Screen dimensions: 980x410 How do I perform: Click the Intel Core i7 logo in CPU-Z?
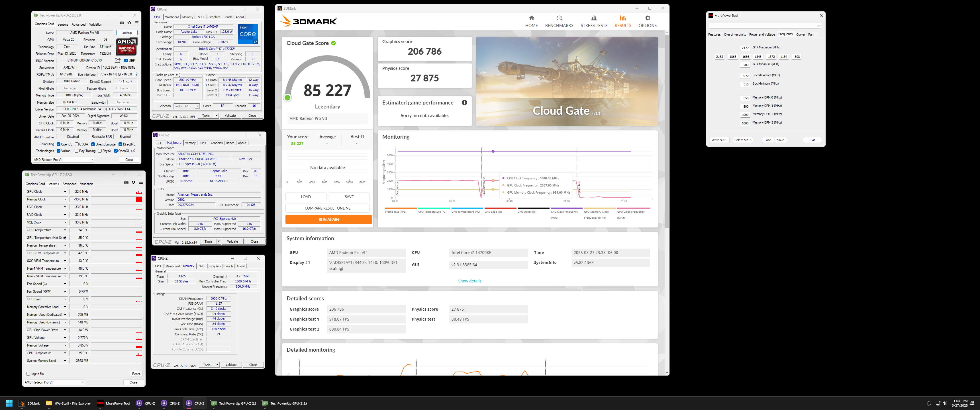click(x=248, y=34)
